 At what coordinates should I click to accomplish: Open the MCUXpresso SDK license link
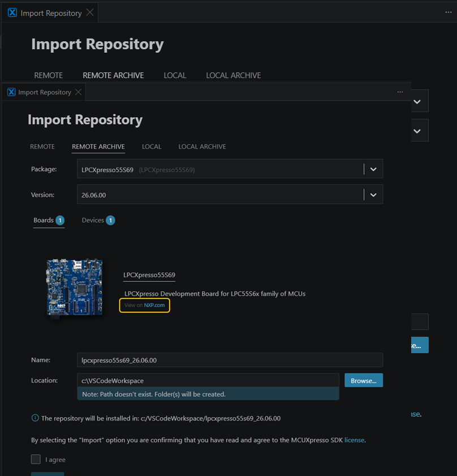(x=354, y=440)
